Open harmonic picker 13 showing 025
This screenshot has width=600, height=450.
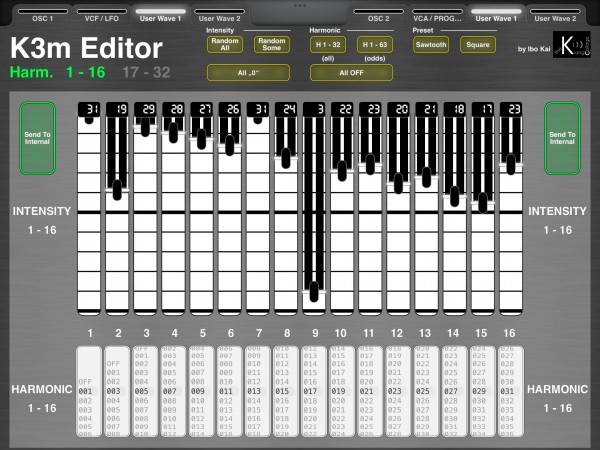point(426,391)
